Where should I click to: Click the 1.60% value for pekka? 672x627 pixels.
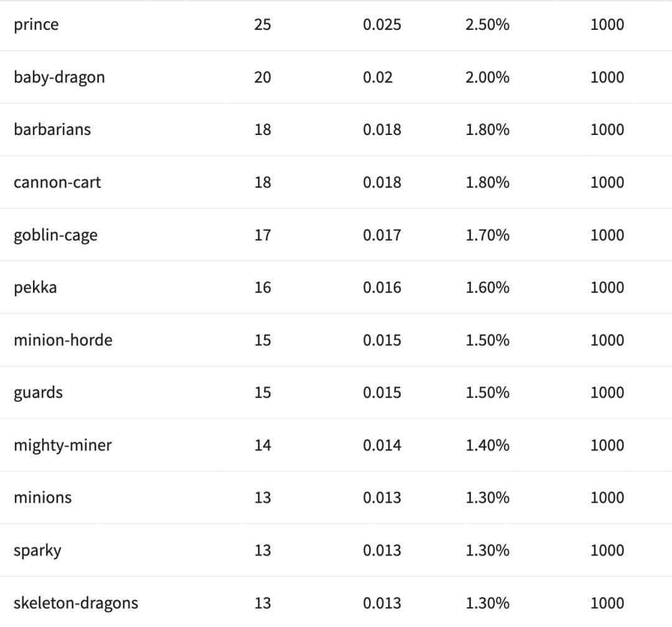[x=487, y=288]
